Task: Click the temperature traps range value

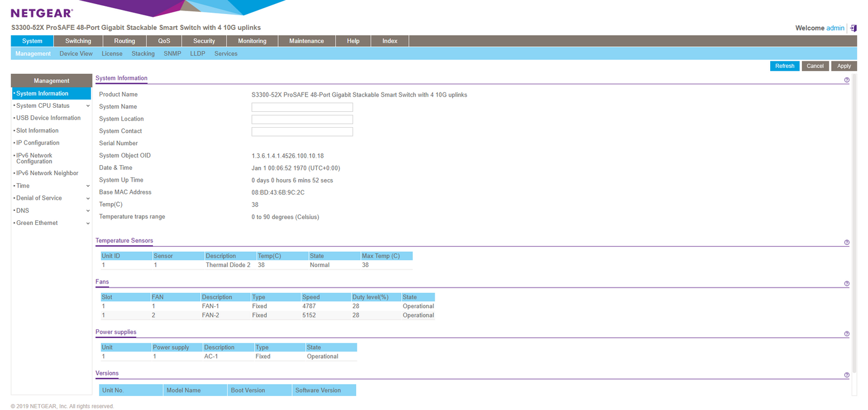Action: pyautogui.click(x=285, y=217)
